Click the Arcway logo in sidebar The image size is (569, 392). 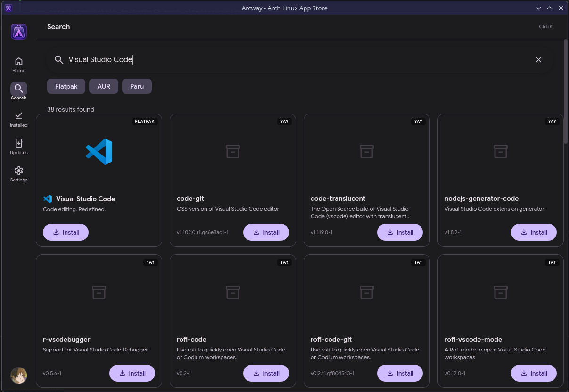click(19, 32)
